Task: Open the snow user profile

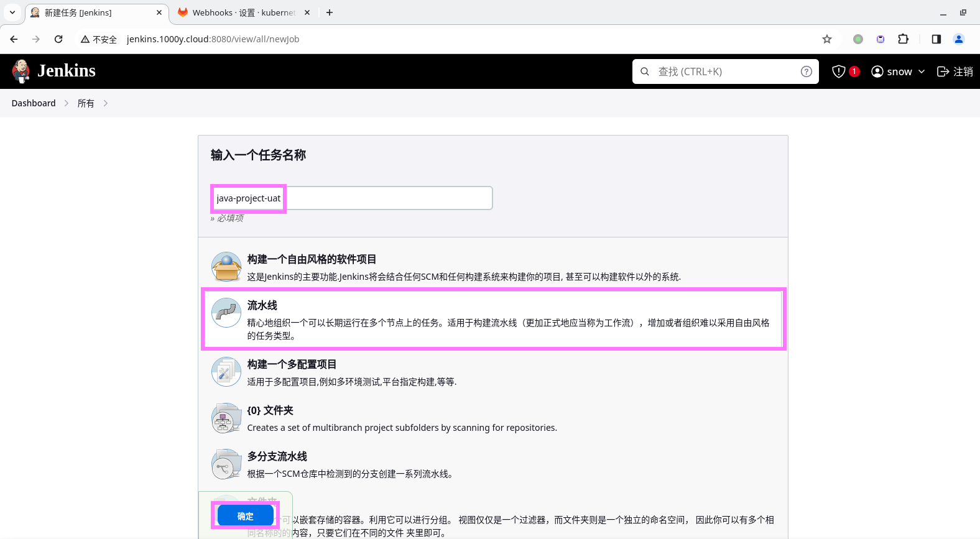Action: pos(892,71)
